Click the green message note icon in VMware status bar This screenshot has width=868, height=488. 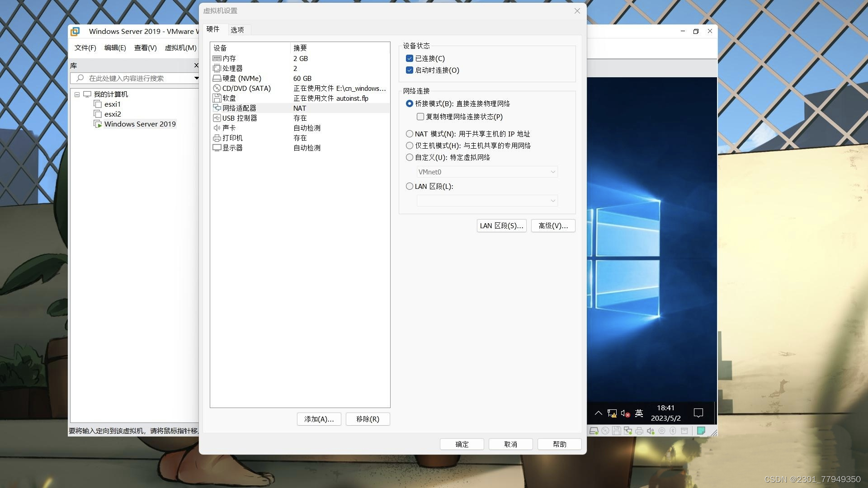[701, 431]
